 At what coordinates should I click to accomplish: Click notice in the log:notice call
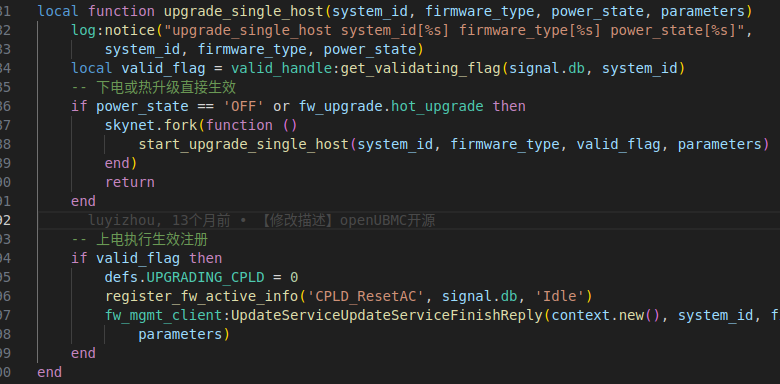click(x=130, y=30)
